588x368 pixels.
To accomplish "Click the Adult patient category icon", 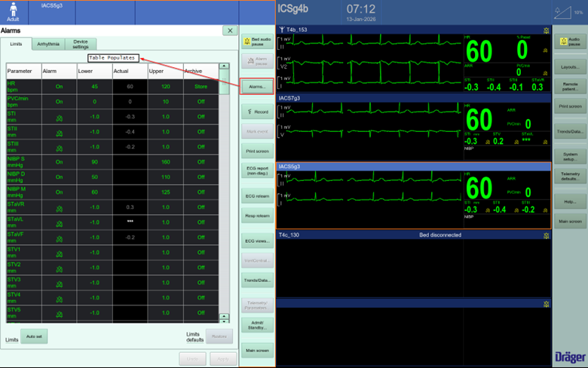I will coord(14,11).
